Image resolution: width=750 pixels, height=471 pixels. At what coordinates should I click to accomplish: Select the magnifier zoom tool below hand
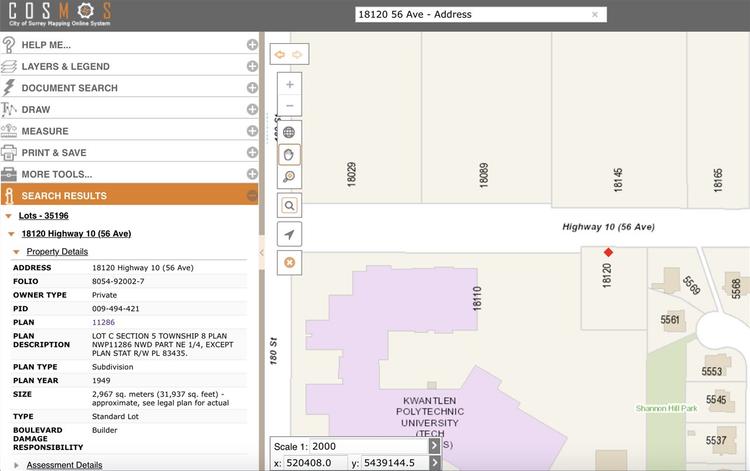point(289,176)
